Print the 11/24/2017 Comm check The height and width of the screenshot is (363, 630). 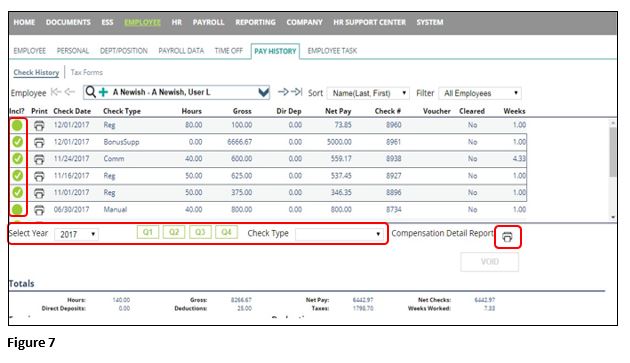tap(39, 160)
